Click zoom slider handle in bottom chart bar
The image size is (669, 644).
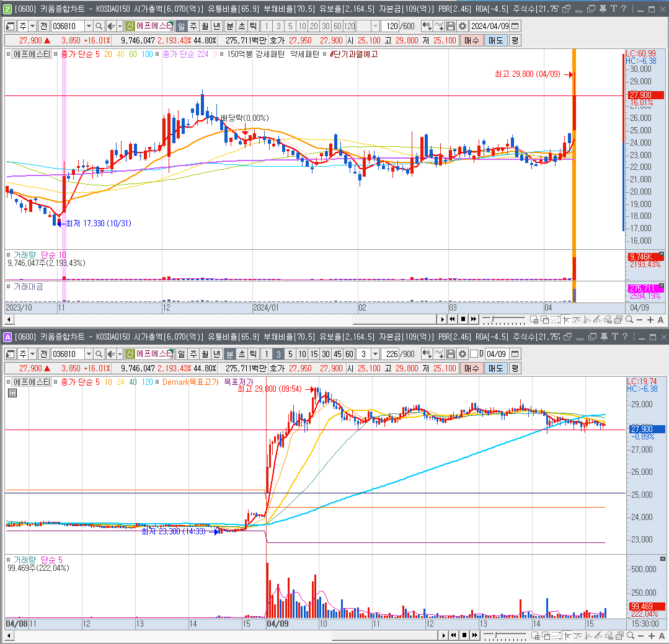coord(495,635)
